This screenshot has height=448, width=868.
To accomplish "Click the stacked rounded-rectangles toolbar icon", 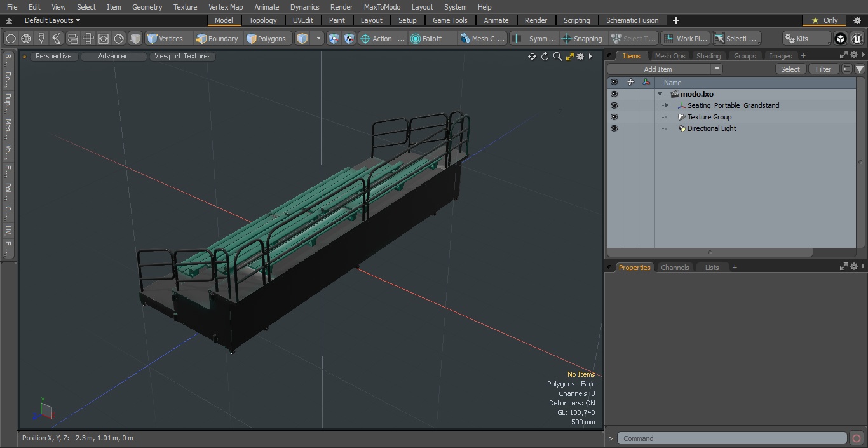I will [72, 39].
